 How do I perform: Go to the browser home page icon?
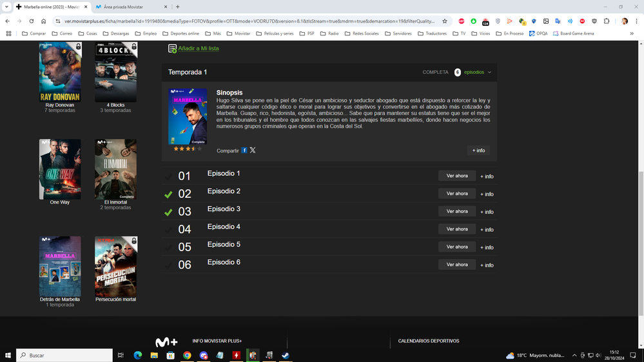pyautogui.click(x=44, y=21)
